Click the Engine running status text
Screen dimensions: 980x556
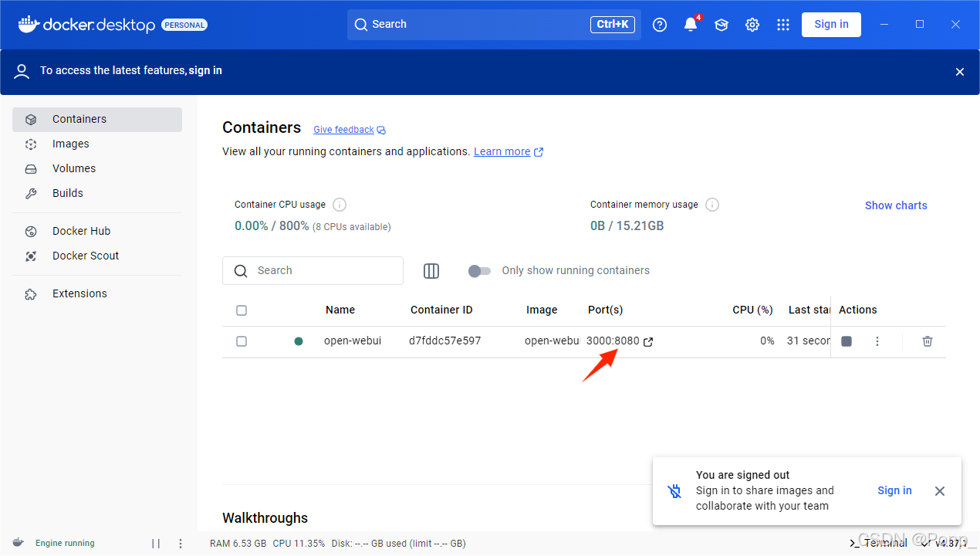[x=65, y=544]
